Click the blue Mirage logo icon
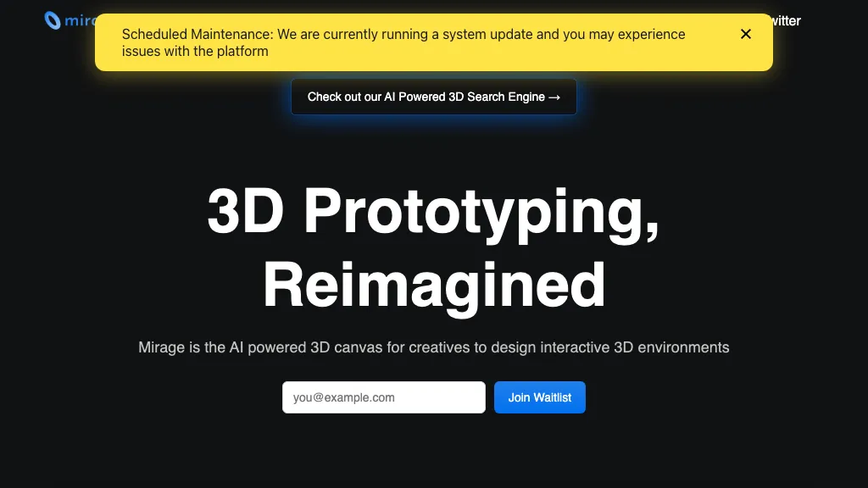Screen dimensions: 868x488 (x=53, y=20)
